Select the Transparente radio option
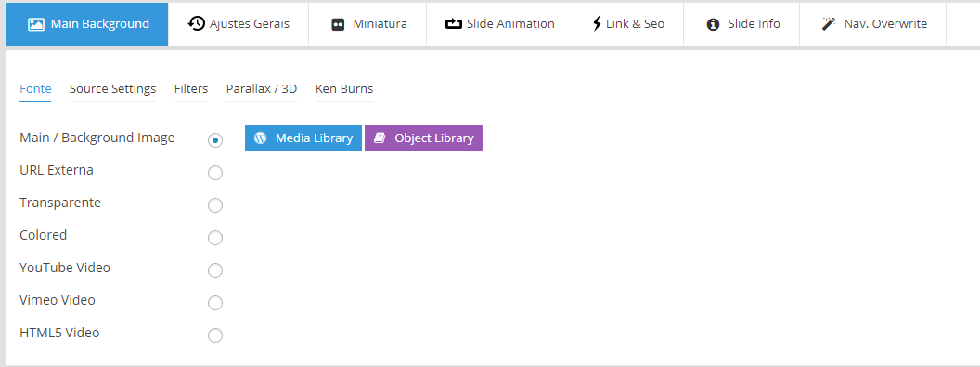The width and height of the screenshot is (980, 367). 215,205
